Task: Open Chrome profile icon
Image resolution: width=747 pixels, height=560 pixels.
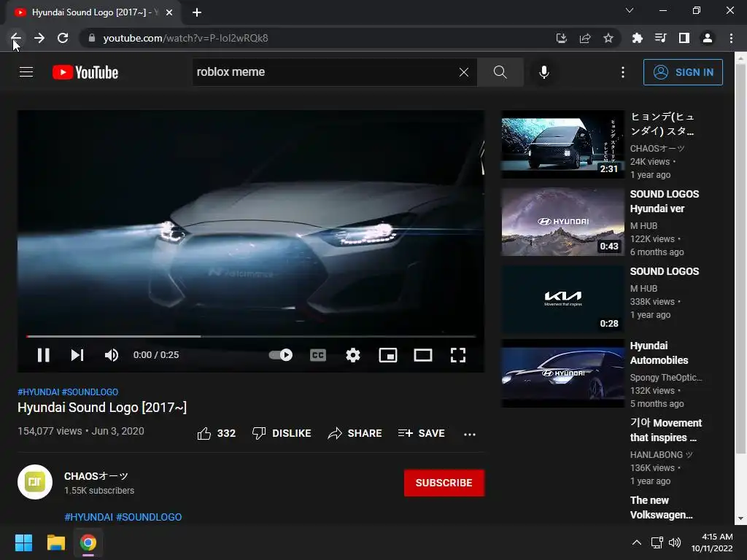Action: pyautogui.click(x=708, y=38)
